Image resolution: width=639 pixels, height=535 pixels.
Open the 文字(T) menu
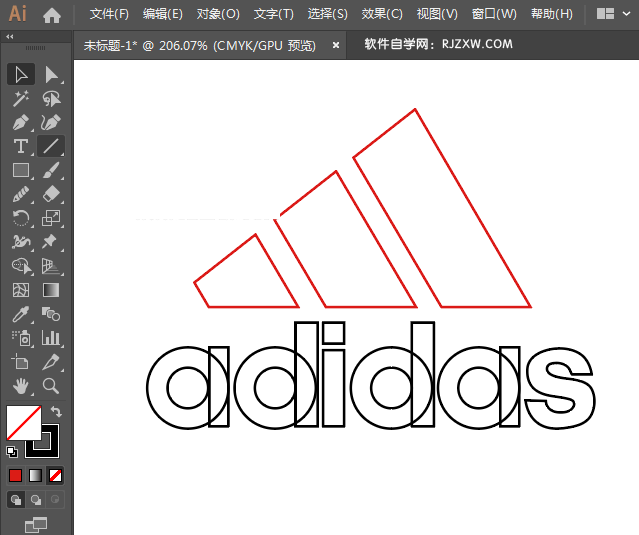coord(274,15)
